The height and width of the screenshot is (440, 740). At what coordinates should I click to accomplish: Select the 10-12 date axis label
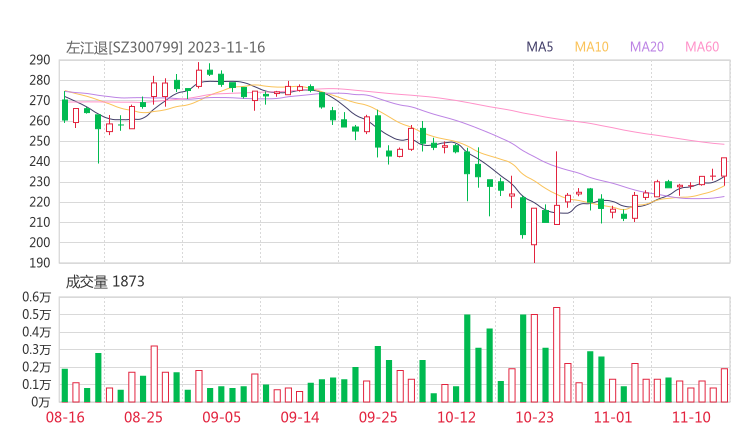tap(456, 417)
